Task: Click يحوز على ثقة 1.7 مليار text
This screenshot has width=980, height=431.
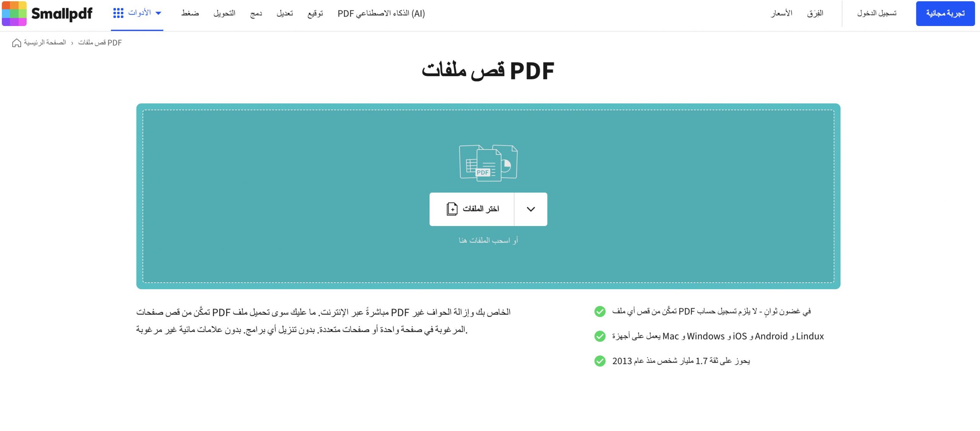Action: [x=681, y=361]
